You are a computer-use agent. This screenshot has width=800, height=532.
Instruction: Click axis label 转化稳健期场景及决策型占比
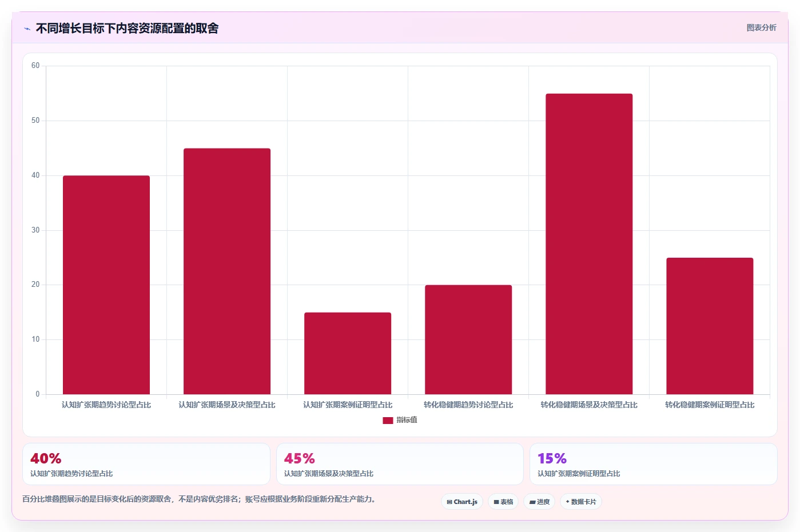pyautogui.click(x=589, y=405)
